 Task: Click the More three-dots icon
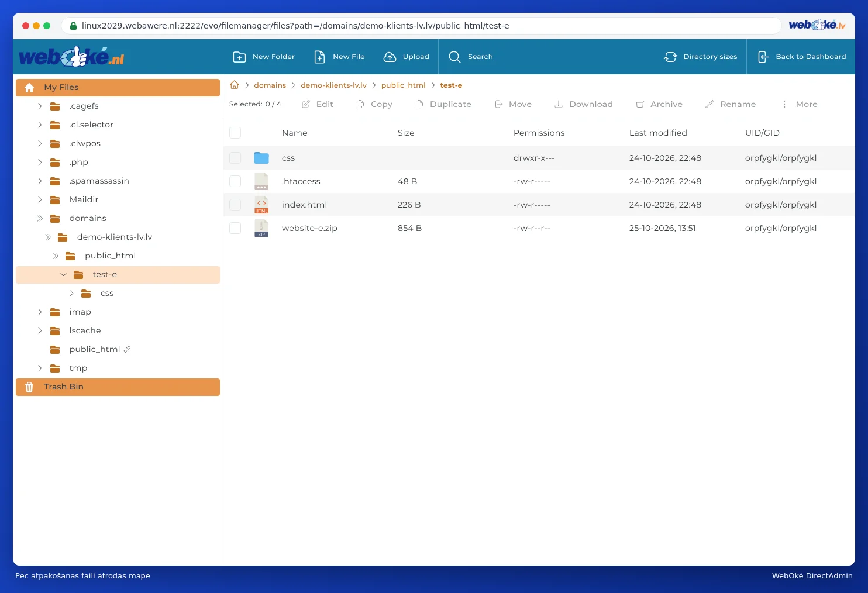point(784,104)
